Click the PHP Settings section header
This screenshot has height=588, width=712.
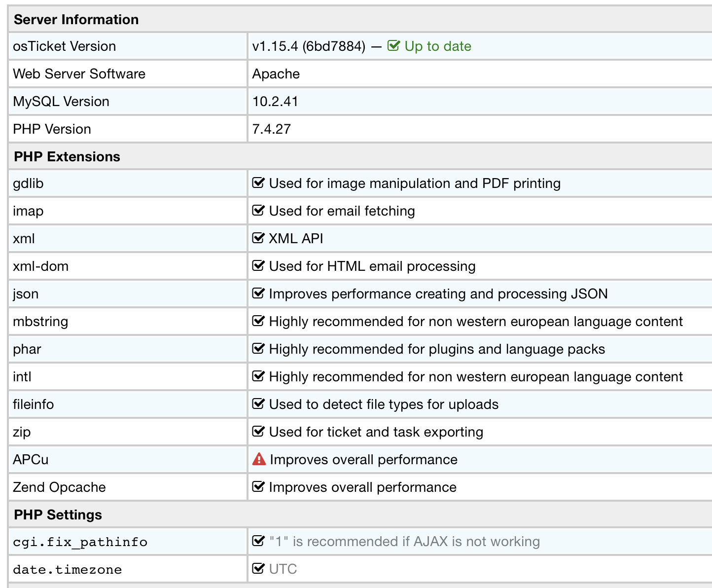(x=58, y=515)
